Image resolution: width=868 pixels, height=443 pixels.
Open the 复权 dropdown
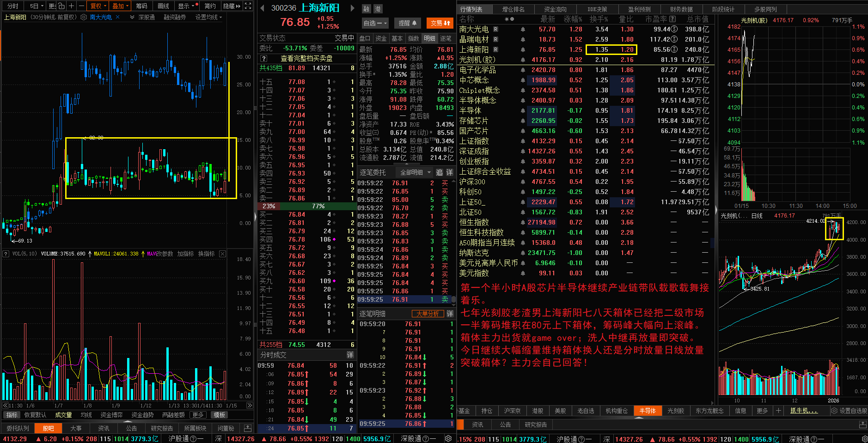[98, 6]
